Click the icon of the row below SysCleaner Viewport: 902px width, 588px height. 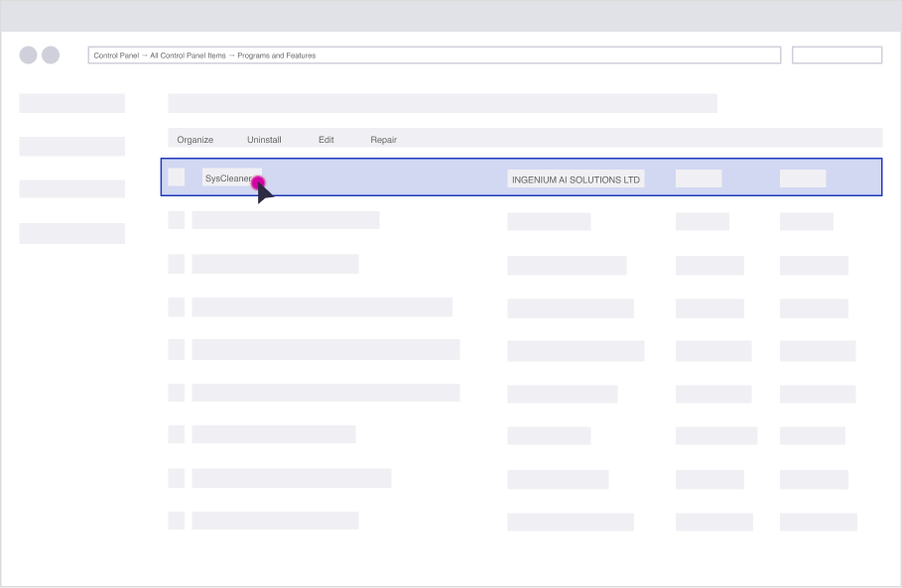[x=176, y=220]
